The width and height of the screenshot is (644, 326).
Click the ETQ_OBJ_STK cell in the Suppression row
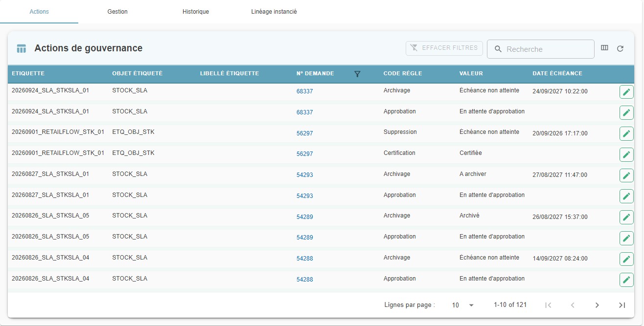(x=133, y=132)
